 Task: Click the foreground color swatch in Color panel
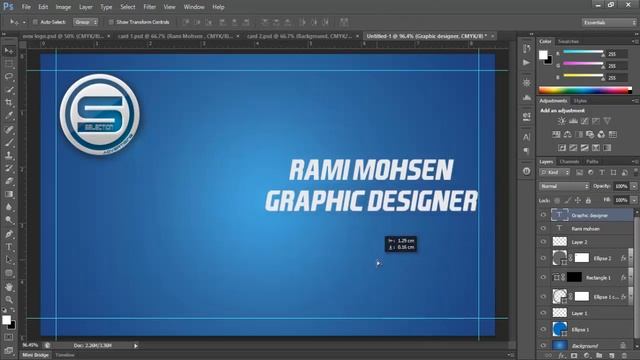[x=543, y=55]
